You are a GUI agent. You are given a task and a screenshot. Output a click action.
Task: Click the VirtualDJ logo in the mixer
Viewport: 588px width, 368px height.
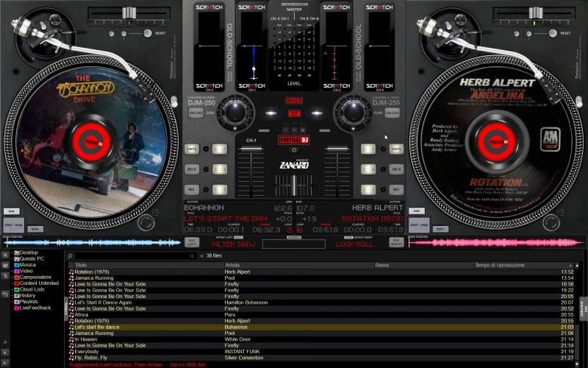(294, 140)
